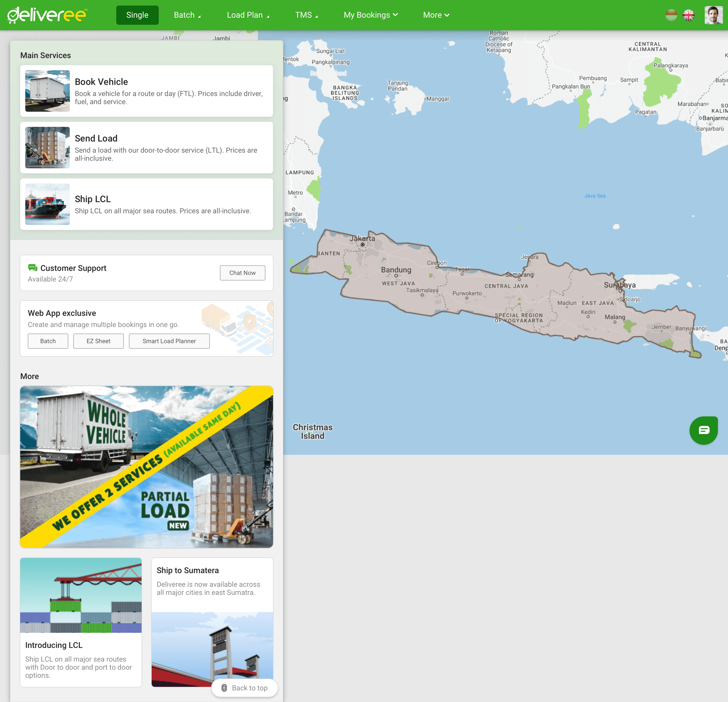This screenshot has width=728, height=702.
Task: Click the Book Vehicle truck thumbnail
Action: tap(48, 91)
